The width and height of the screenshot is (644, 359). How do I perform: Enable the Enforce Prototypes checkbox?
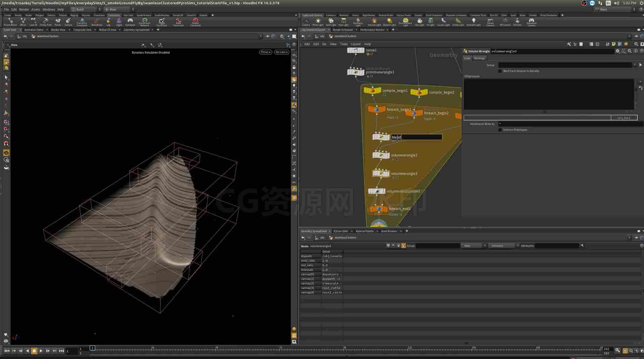pos(500,130)
